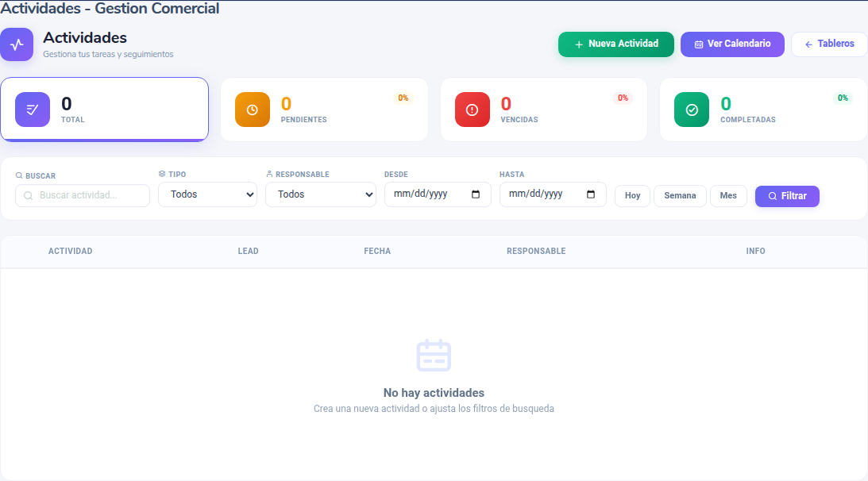Open the Desde calendar picker icon
This screenshot has height=481, width=868.
(476, 194)
